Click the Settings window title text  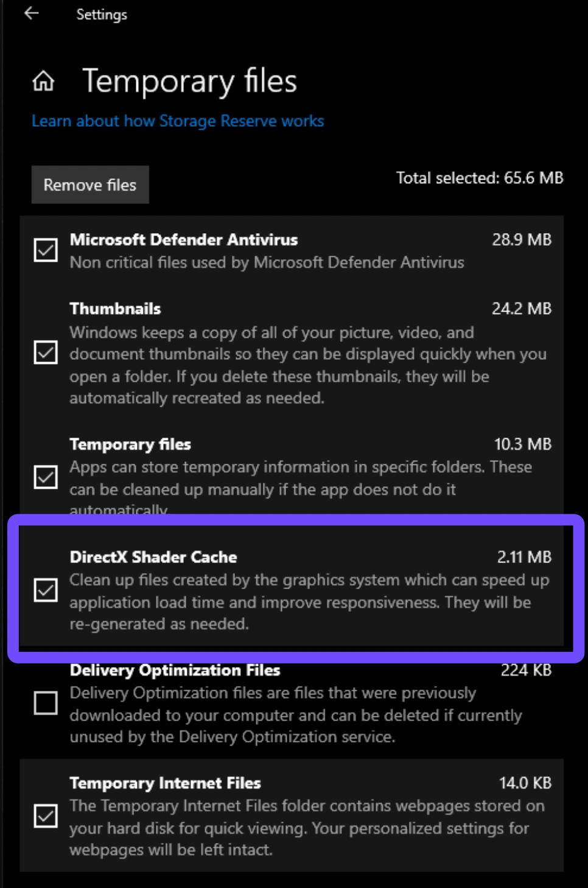coord(102,15)
